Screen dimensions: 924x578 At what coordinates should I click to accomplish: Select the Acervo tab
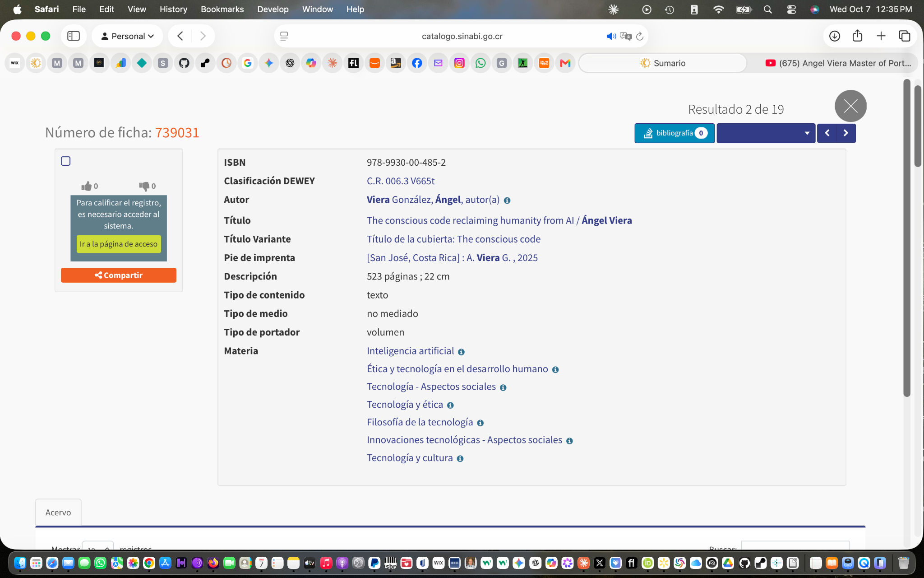(x=58, y=512)
